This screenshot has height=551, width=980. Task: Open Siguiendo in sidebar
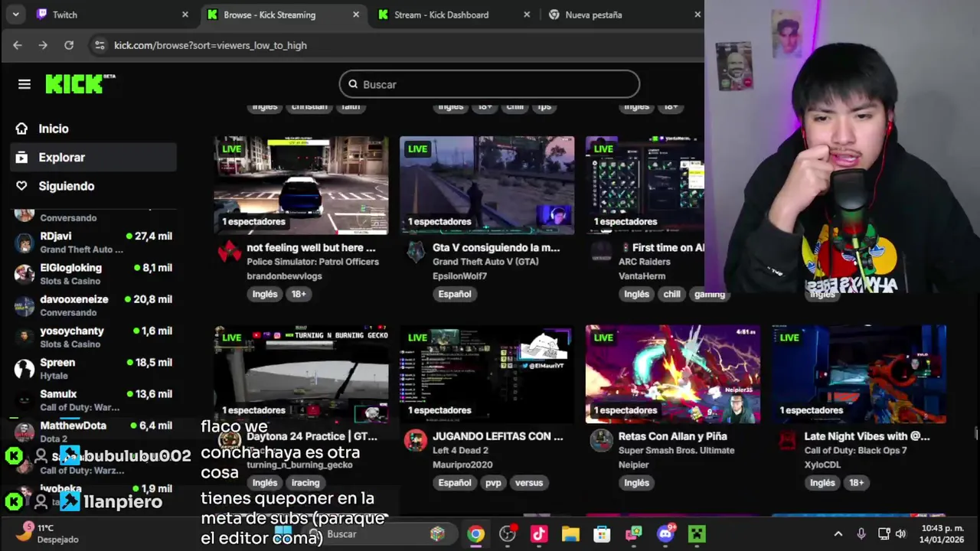click(x=93, y=186)
